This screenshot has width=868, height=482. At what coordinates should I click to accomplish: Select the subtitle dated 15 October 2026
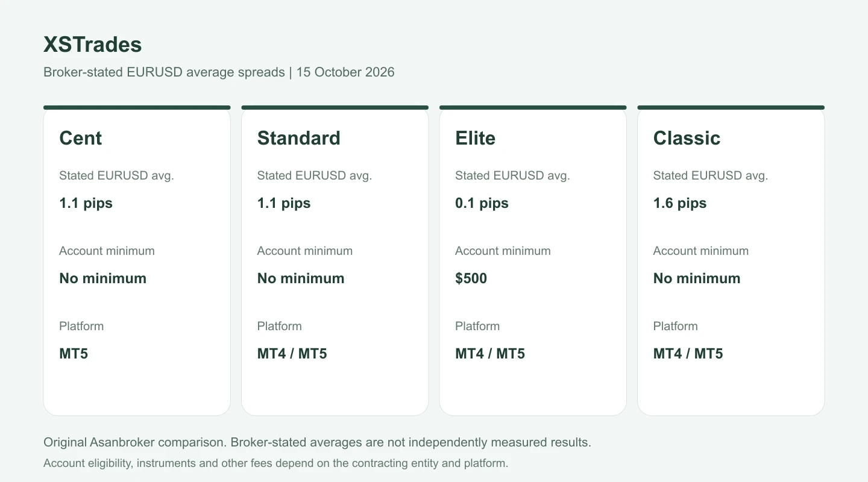point(219,72)
